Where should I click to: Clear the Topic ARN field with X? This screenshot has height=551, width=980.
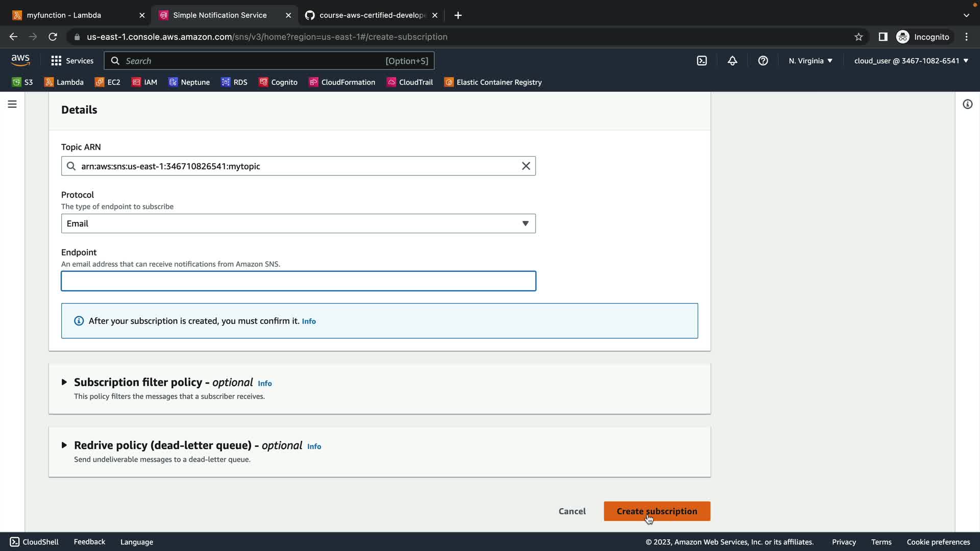coord(526,166)
